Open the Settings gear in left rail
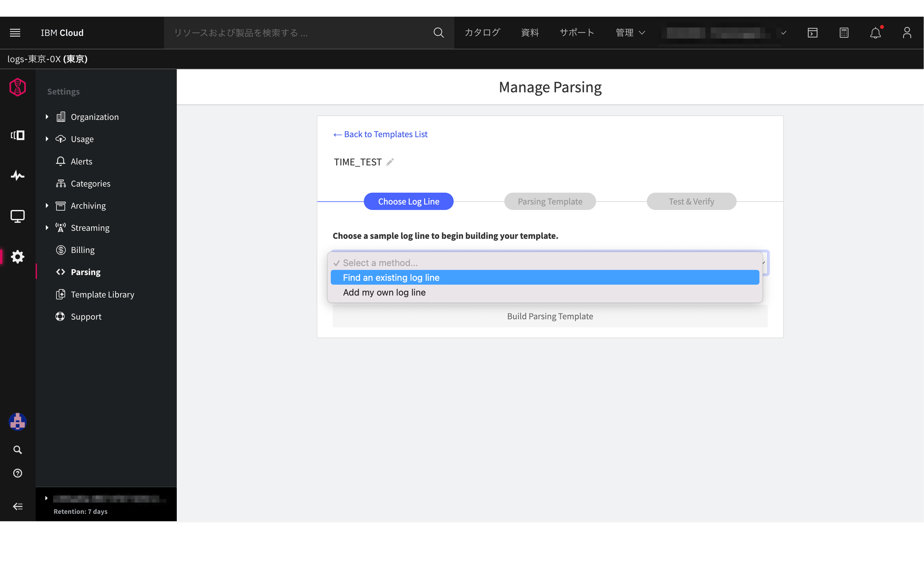 18,256
